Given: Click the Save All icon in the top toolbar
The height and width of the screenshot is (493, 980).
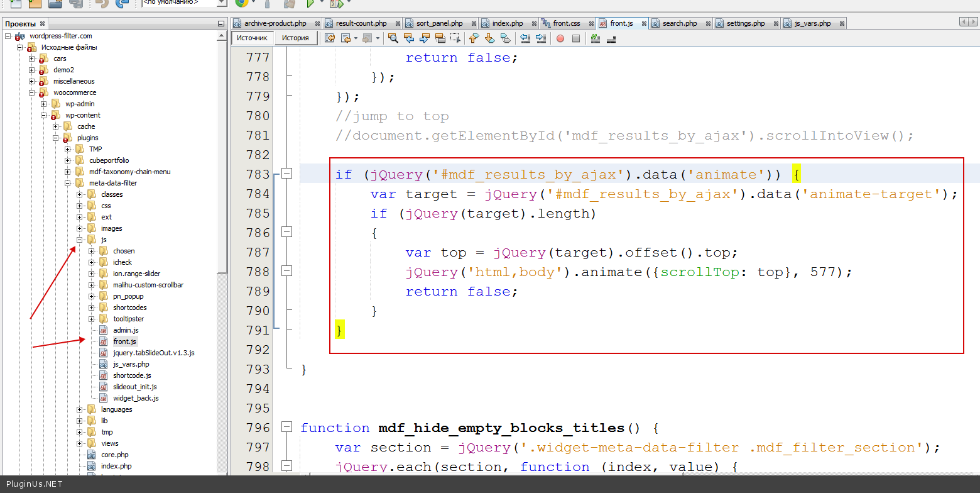Looking at the screenshot, I should coord(76,3).
